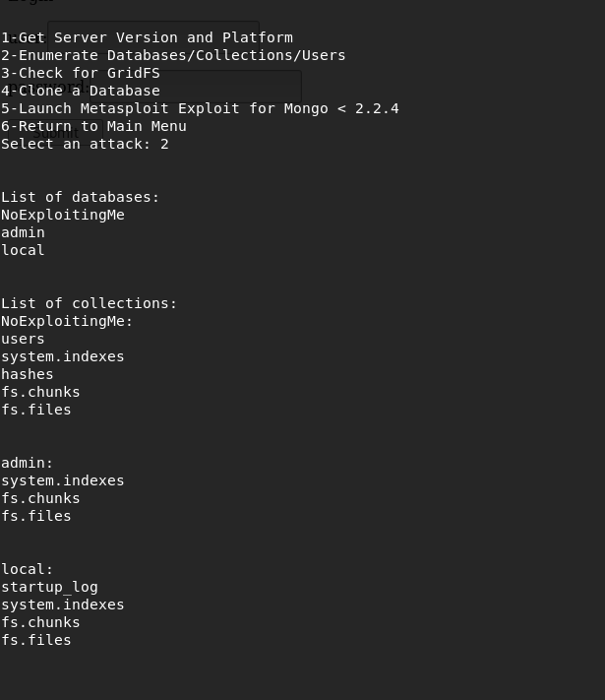Select "5-Launch Metasploit Exploit" menu option
The width and height of the screenshot is (605, 700).
click(x=200, y=108)
